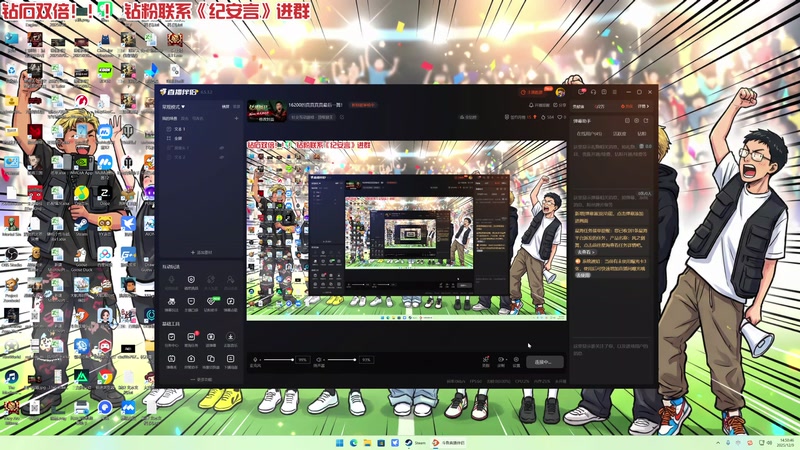The width and height of the screenshot is (800, 450).
Task: Open the hamburger menu in the title bar
Action: pyautogui.click(x=615, y=92)
